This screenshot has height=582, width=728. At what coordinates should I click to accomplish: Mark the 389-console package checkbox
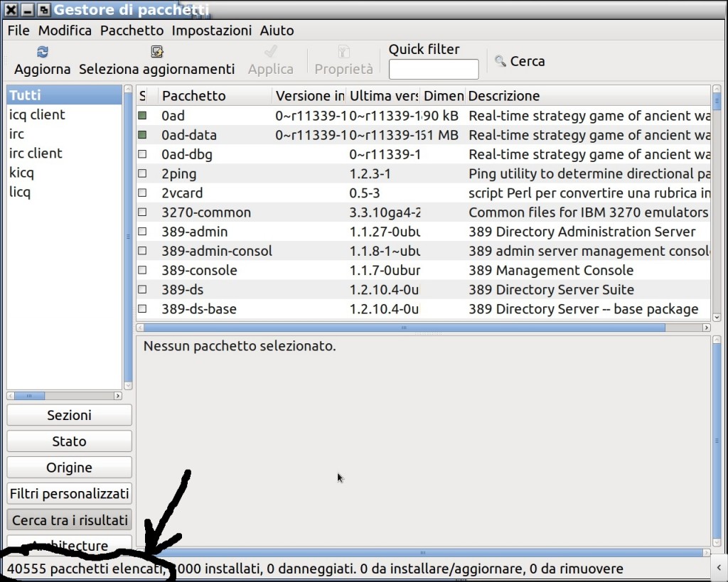[x=142, y=270]
